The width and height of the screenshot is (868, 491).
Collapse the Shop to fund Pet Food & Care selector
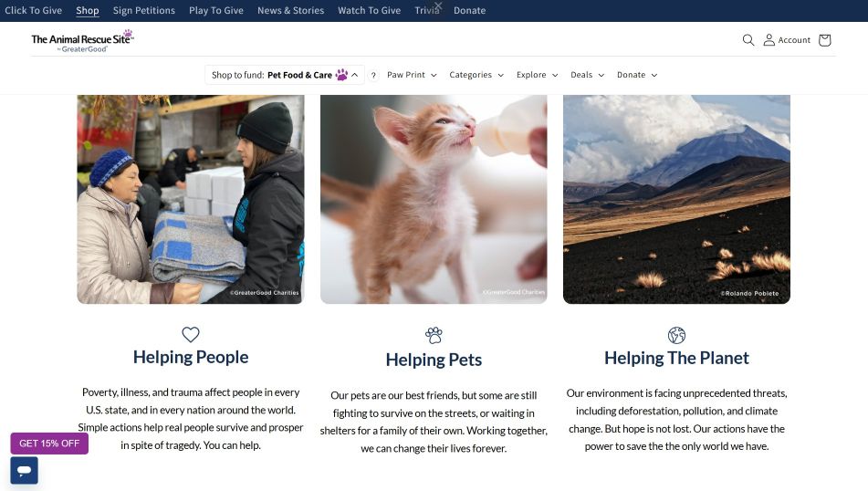click(285, 75)
